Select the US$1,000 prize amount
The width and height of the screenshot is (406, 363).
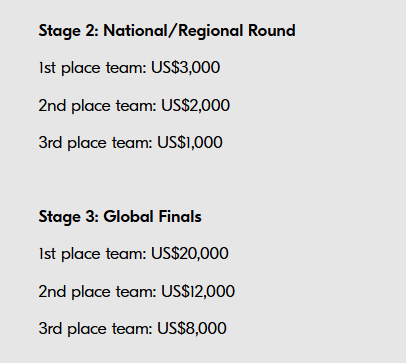pos(190,143)
